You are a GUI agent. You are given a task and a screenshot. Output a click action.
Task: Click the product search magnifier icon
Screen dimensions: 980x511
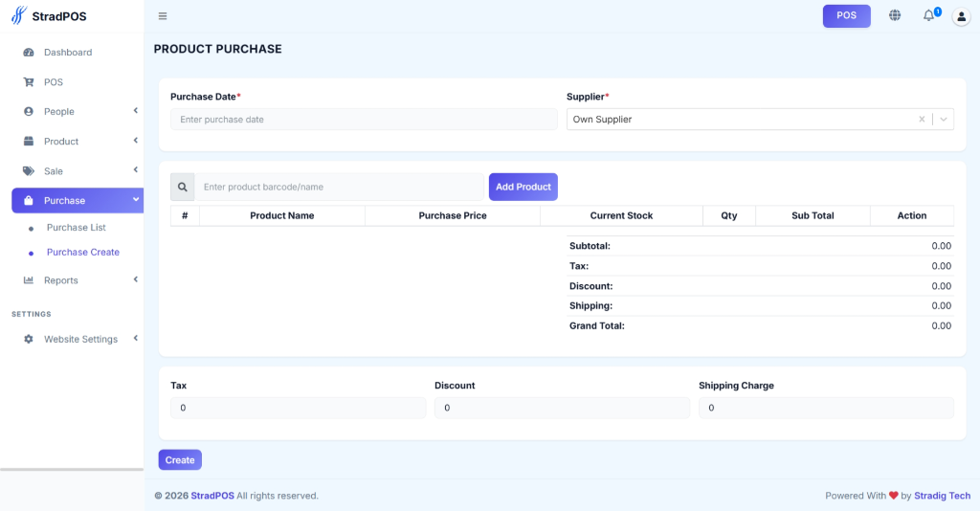pos(183,187)
